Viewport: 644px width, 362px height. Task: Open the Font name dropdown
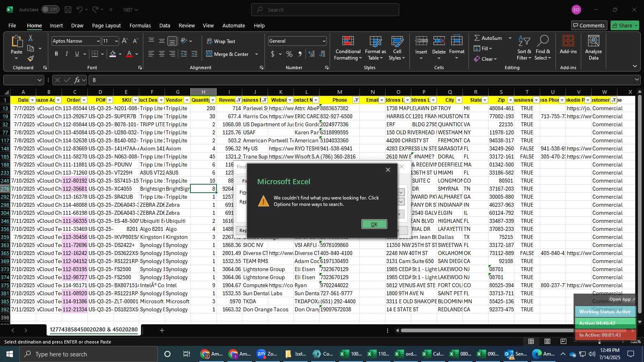tap(98, 41)
